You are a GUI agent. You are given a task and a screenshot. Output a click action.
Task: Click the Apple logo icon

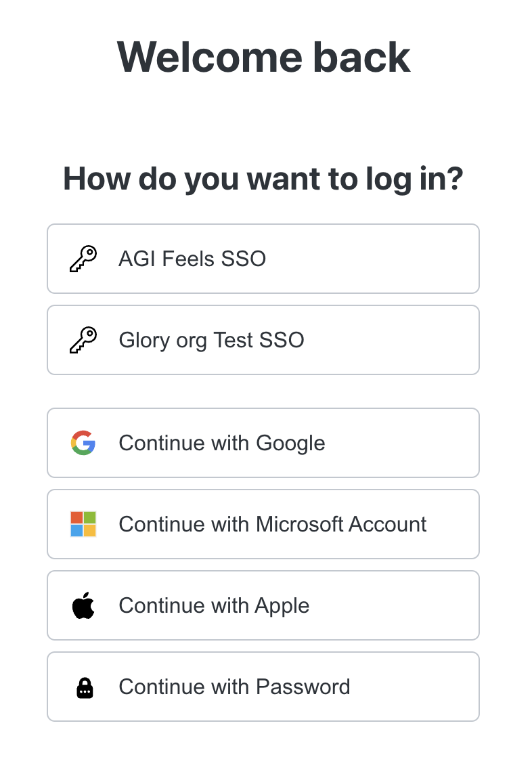[83, 605]
